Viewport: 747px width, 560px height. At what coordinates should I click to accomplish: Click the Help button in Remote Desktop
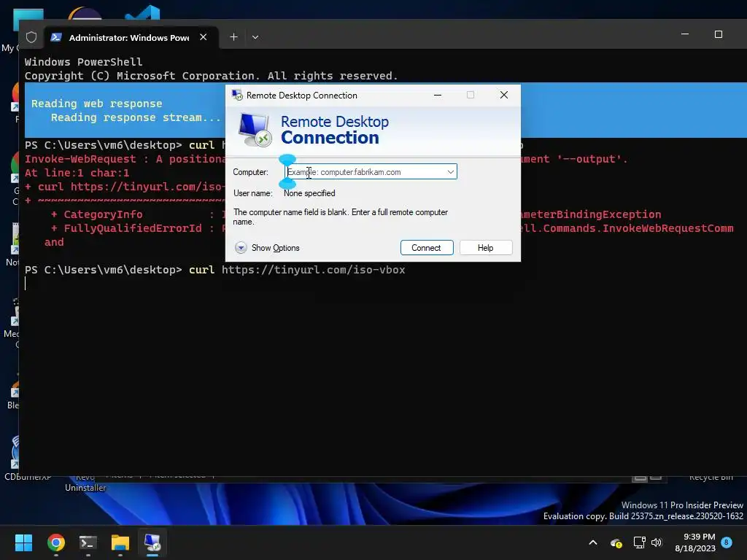[x=485, y=248]
